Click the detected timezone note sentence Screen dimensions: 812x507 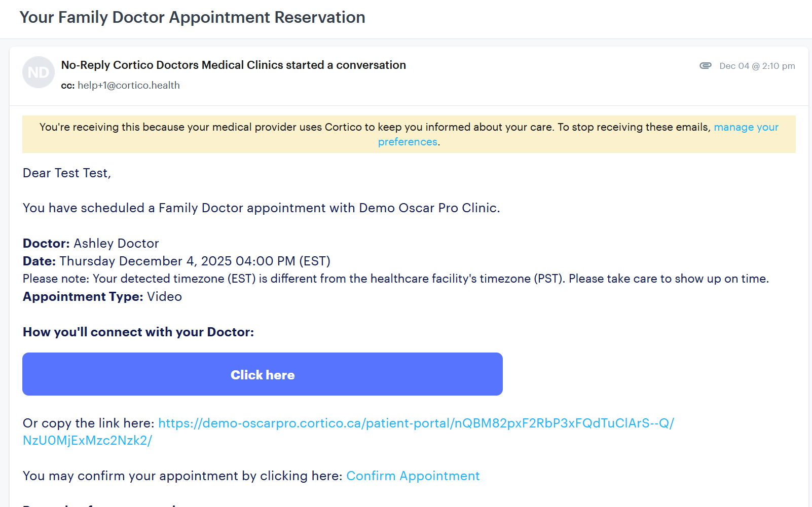(x=395, y=279)
